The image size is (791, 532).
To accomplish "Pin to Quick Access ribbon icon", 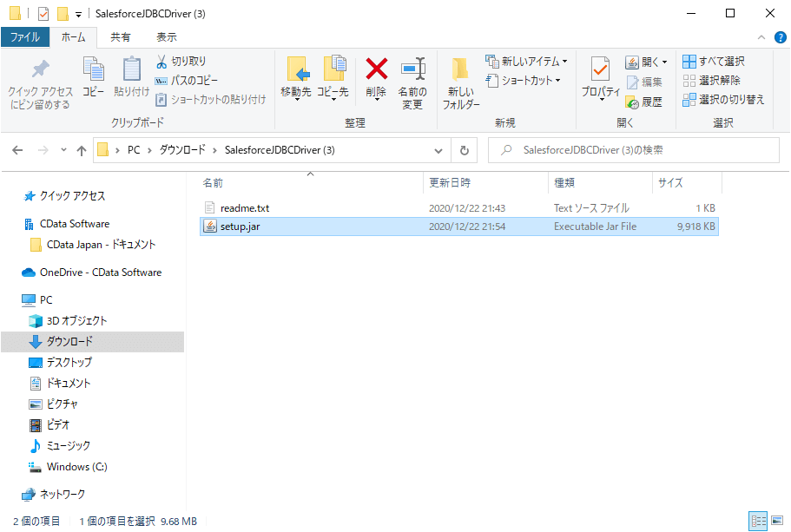I will pos(40,83).
